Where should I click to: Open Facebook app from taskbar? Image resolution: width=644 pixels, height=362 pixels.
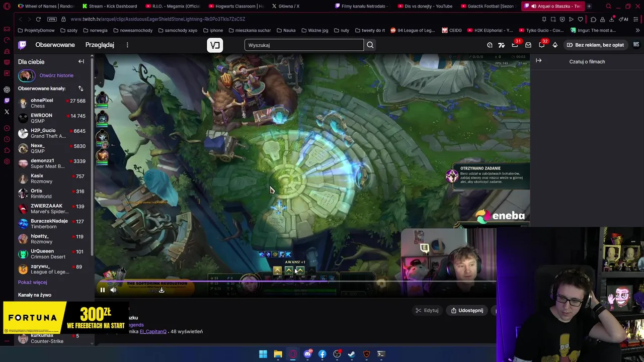tap(322, 354)
